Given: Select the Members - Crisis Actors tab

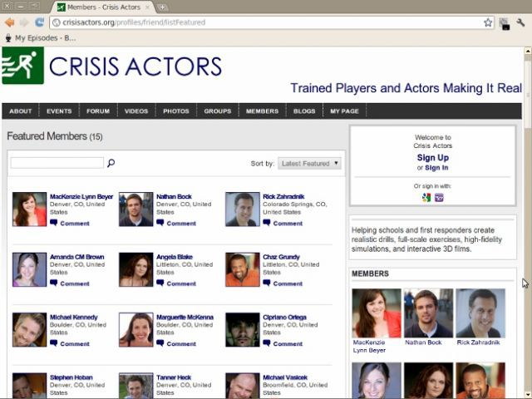Looking at the screenshot, I should (x=103, y=7).
